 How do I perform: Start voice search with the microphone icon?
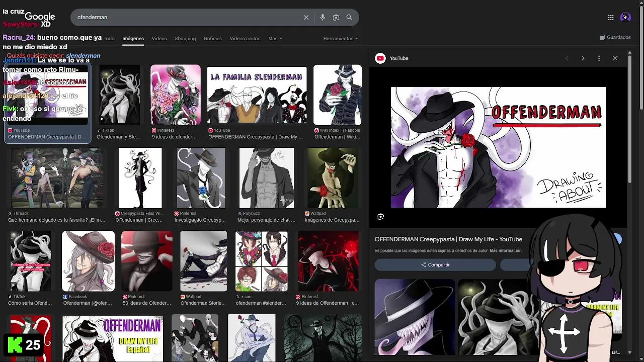point(323,17)
